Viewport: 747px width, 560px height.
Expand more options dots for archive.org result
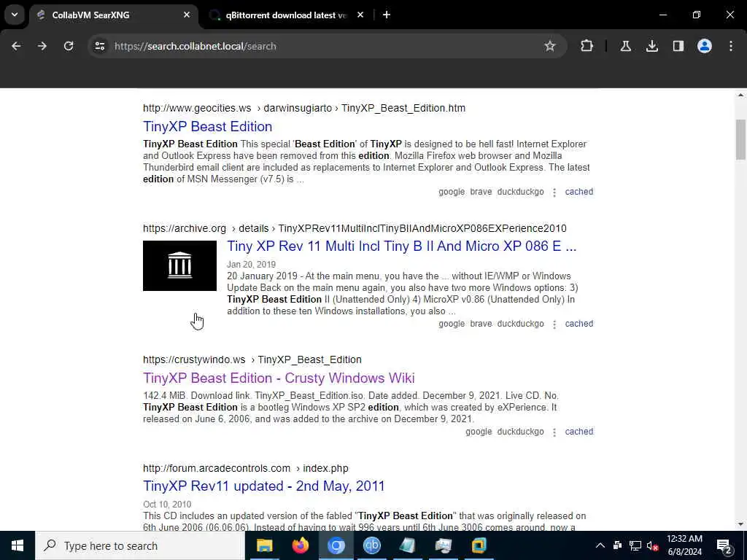pyautogui.click(x=554, y=324)
